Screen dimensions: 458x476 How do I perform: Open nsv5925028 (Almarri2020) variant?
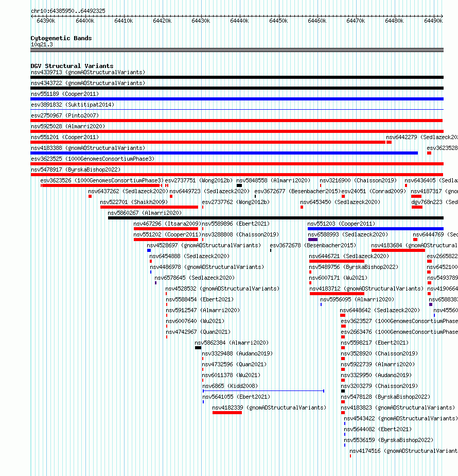68,127
